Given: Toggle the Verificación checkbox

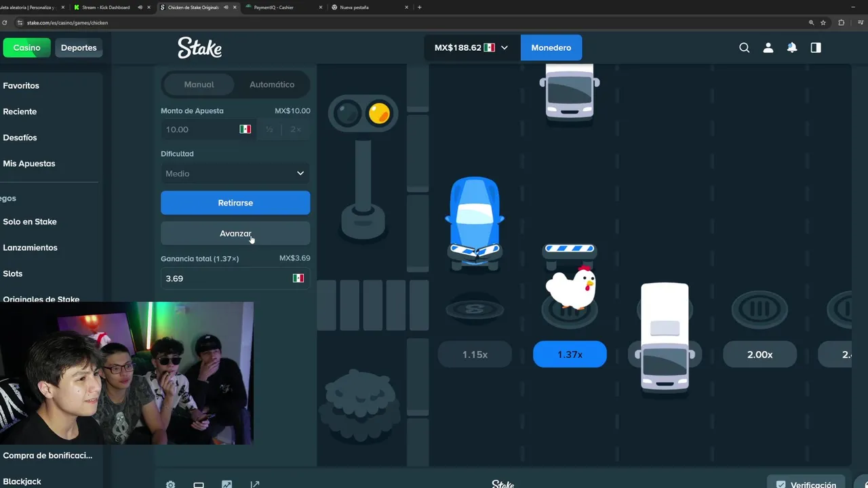Looking at the screenshot, I should [781, 485].
